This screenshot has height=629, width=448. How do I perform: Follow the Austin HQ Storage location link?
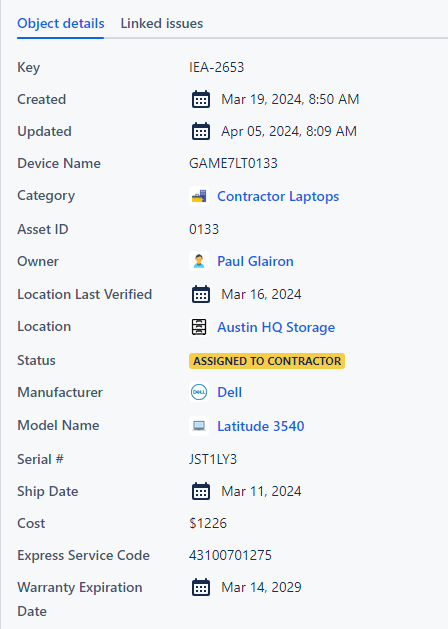pos(276,327)
